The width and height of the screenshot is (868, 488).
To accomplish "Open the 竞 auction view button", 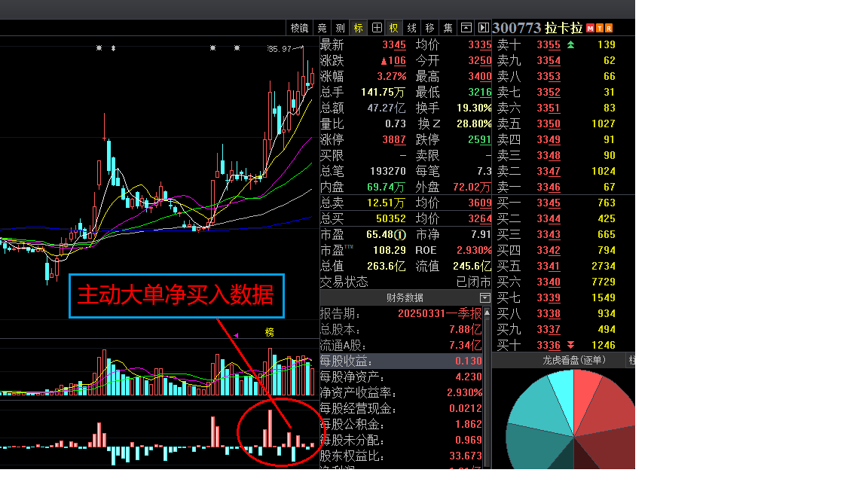I will [322, 28].
